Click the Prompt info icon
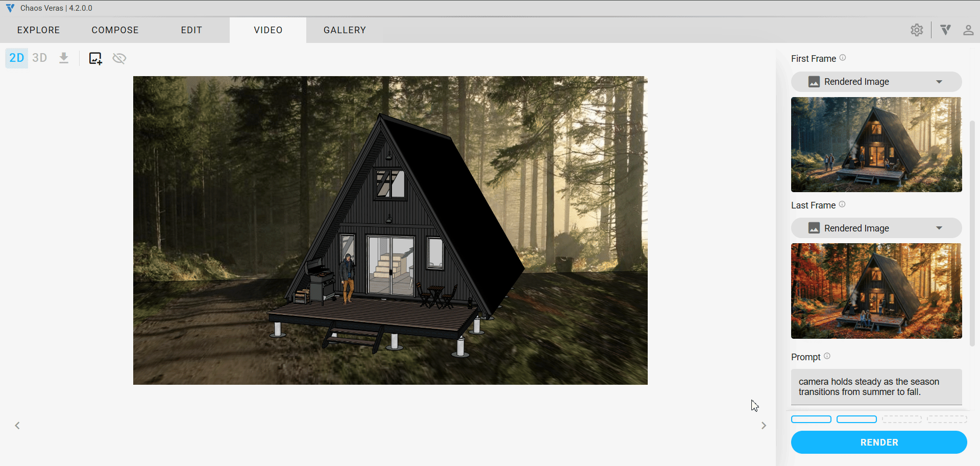This screenshot has height=466, width=980. click(827, 356)
